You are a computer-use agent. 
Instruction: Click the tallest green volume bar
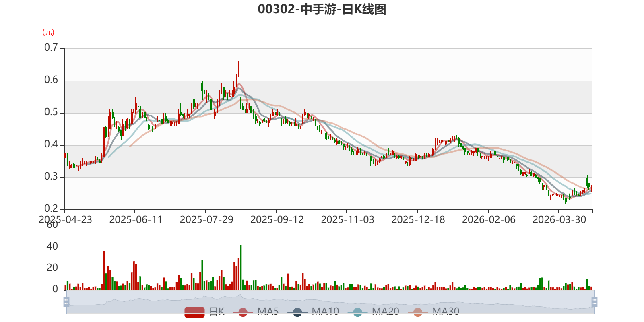(x=241, y=267)
